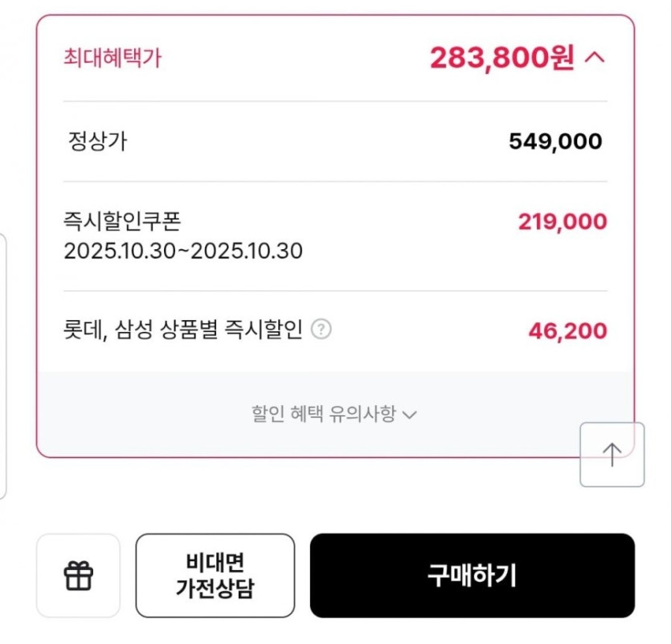Viewport: 671px width, 644px height.
Task: Open the 할인 혜택 유의사항 notice text
Action: (x=323, y=415)
